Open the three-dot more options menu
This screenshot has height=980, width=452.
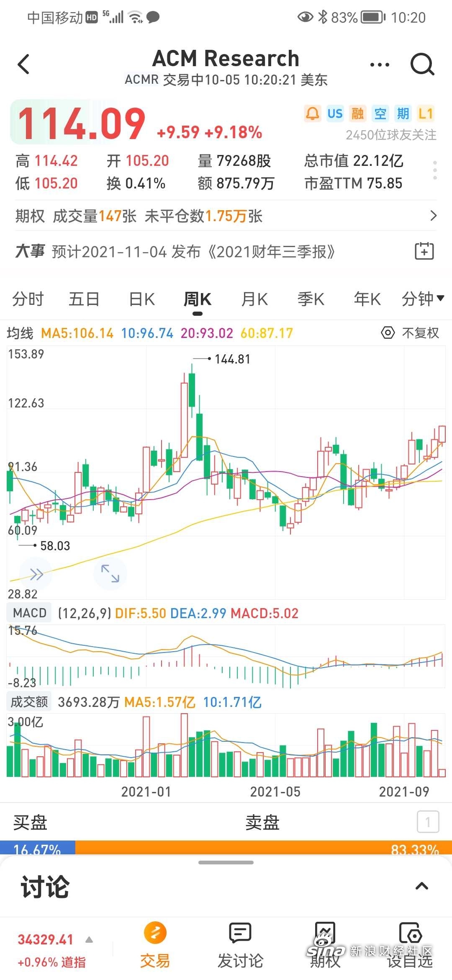[x=380, y=64]
